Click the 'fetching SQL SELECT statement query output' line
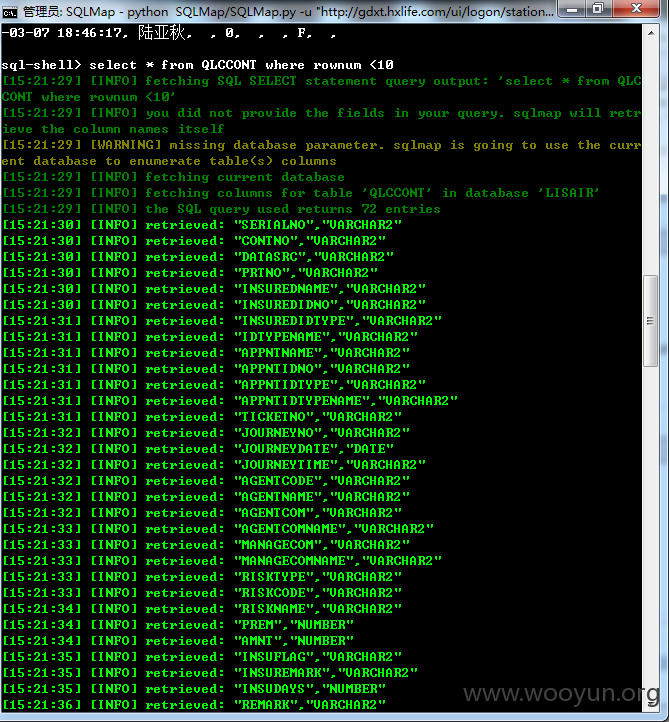The height and width of the screenshot is (722, 669). pos(321,89)
